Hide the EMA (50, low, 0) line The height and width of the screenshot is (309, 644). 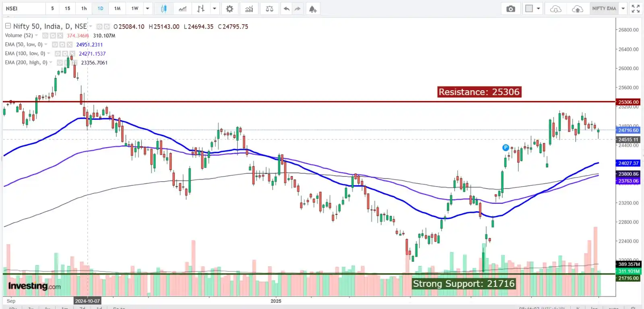pos(55,44)
